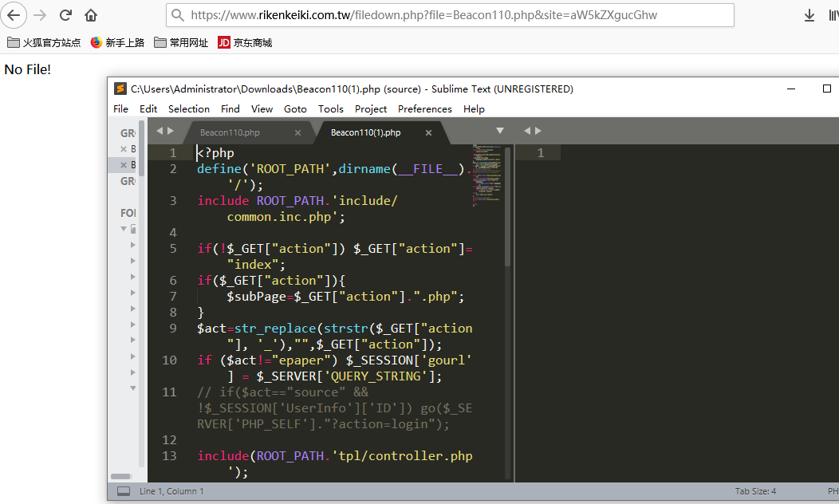Click 'include' keyword on line 3

(x=223, y=201)
